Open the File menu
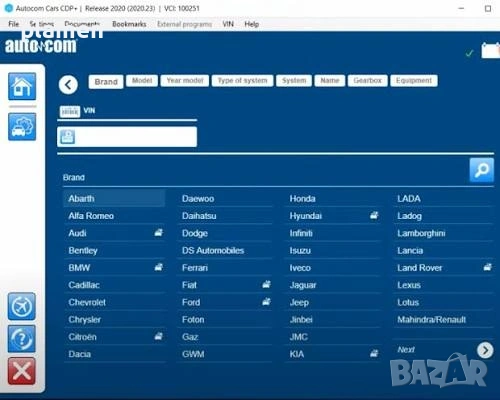This screenshot has height=400, width=500. click(x=14, y=24)
